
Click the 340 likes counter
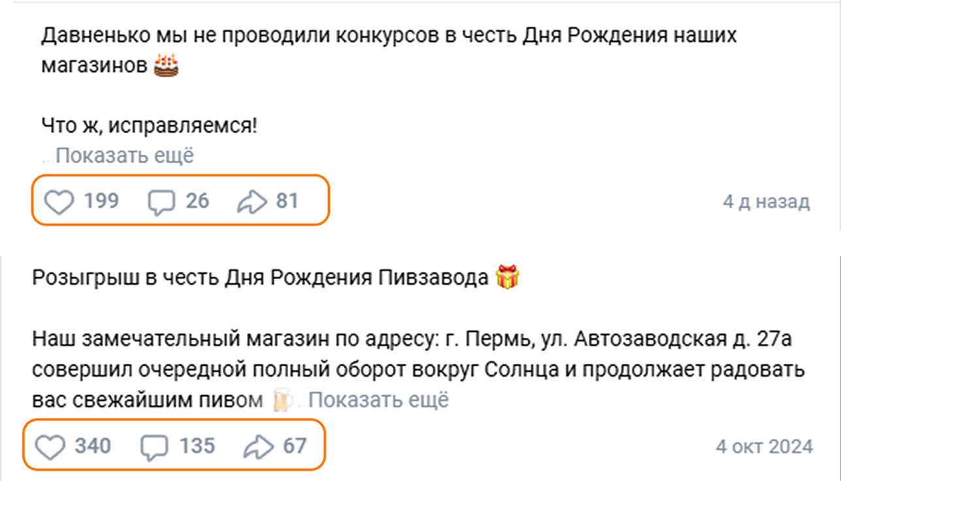[93, 446]
